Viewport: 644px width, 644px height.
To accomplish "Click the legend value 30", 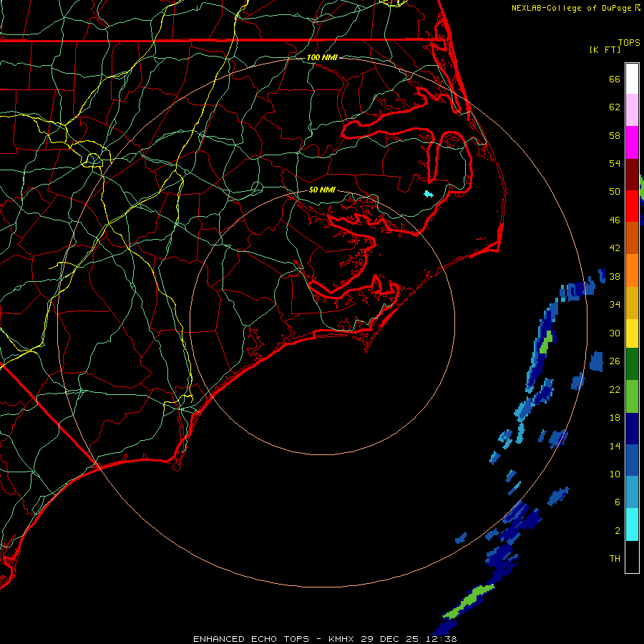I will (x=615, y=333).
